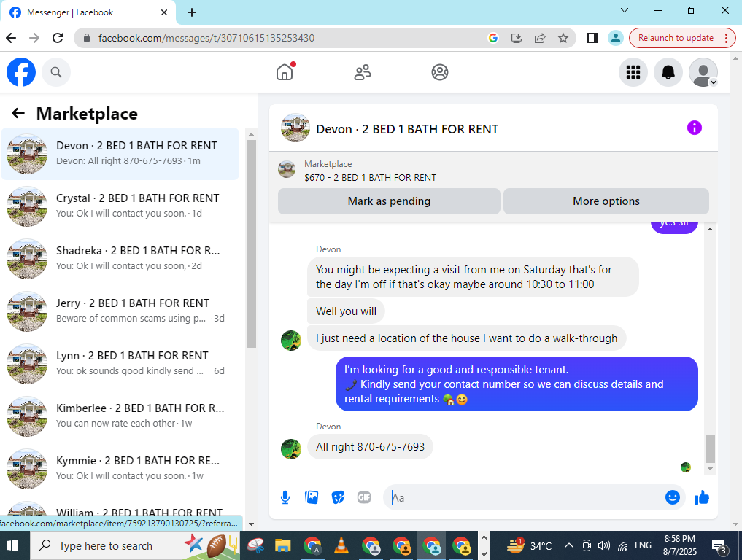Click the message input field
The width and height of the screenshot is (742, 560).
pos(525,497)
